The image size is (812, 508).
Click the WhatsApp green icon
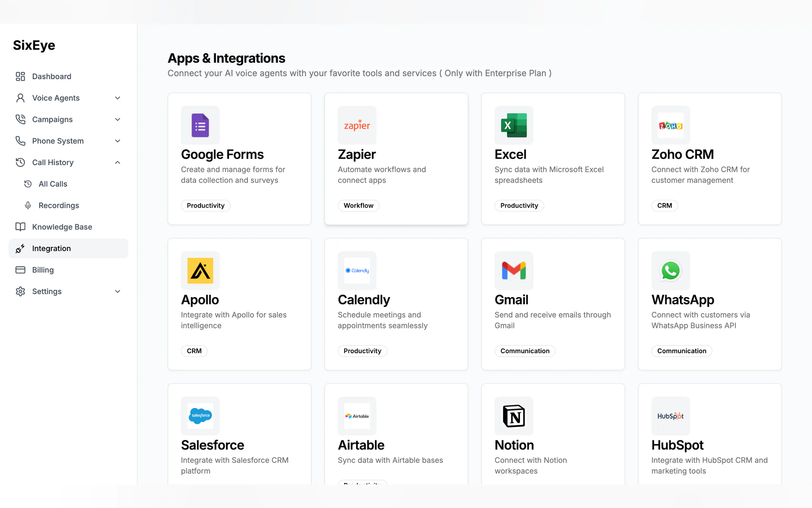click(x=670, y=270)
